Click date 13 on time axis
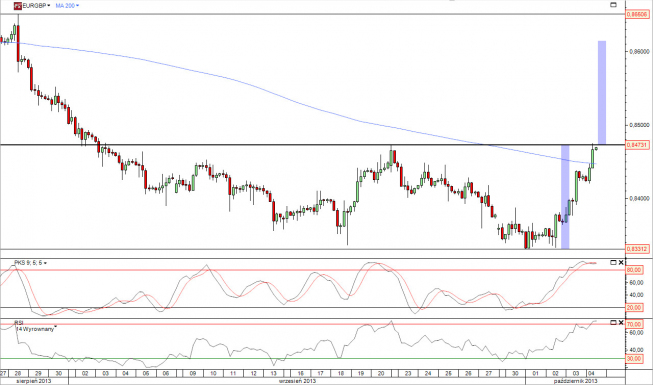The image size is (653, 385). 274,373
